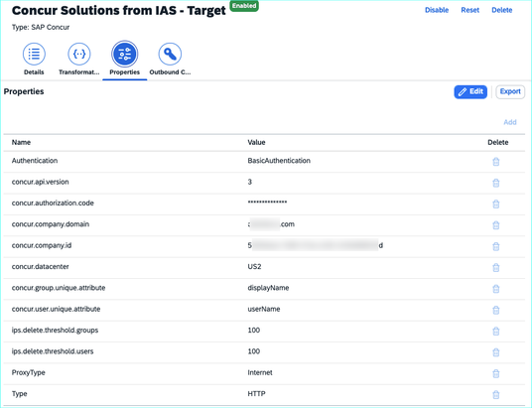Viewport: 532px width, 408px height.
Task: Click the Add property link
Action: [x=510, y=122]
